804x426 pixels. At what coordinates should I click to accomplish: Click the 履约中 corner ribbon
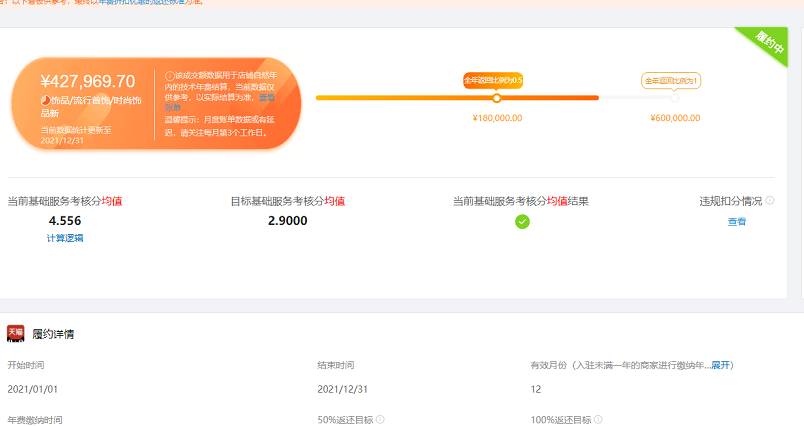coord(767,44)
